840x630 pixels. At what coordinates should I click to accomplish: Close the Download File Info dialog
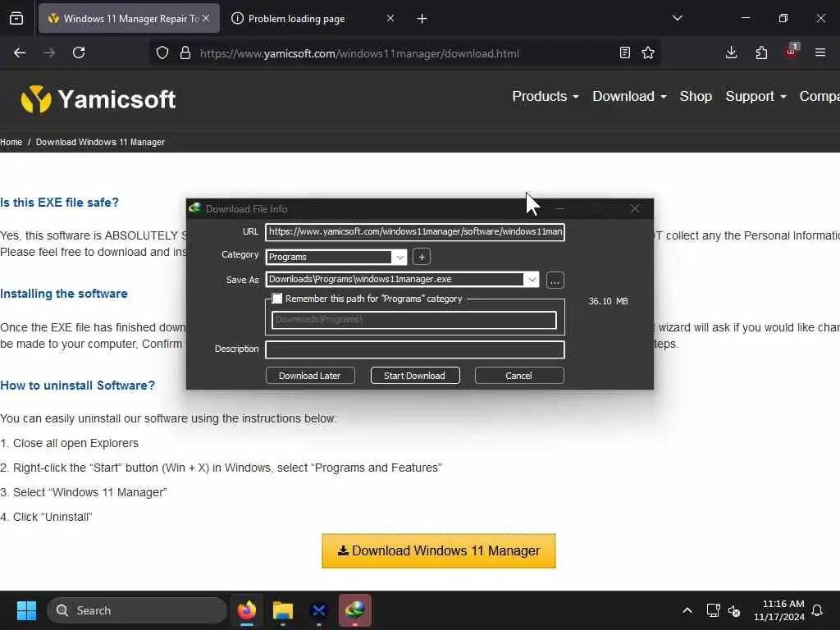(635, 208)
